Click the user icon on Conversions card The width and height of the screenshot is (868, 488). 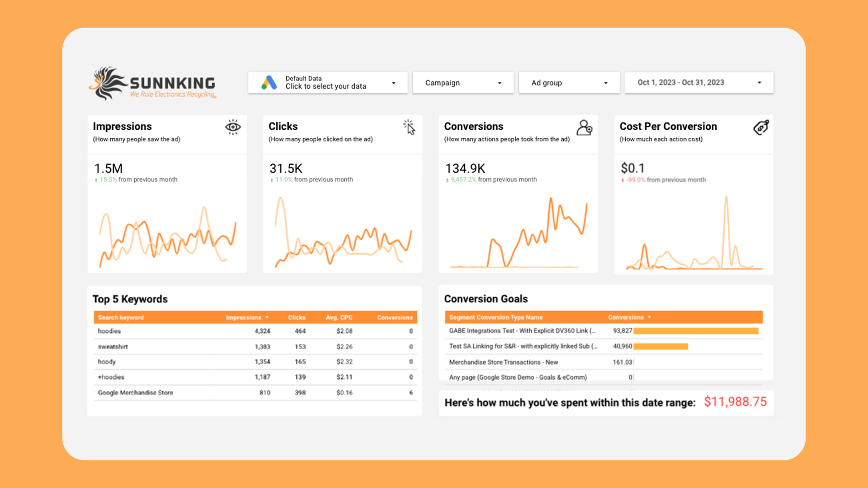pos(584,128)
